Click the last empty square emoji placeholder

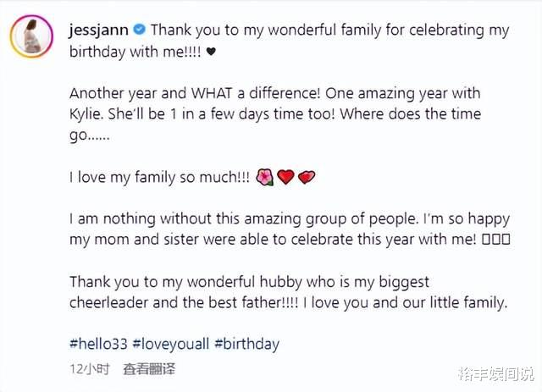pyautogui.click(x=507, y=240)
